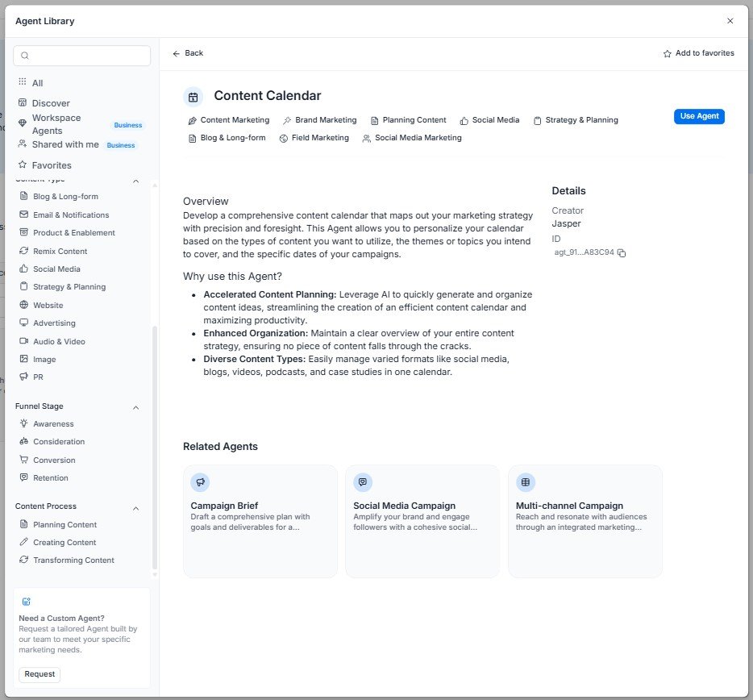Click the Social Media Campaign chat icon
The width and height of the screenshot is (753, 700).
coord(363,482)
